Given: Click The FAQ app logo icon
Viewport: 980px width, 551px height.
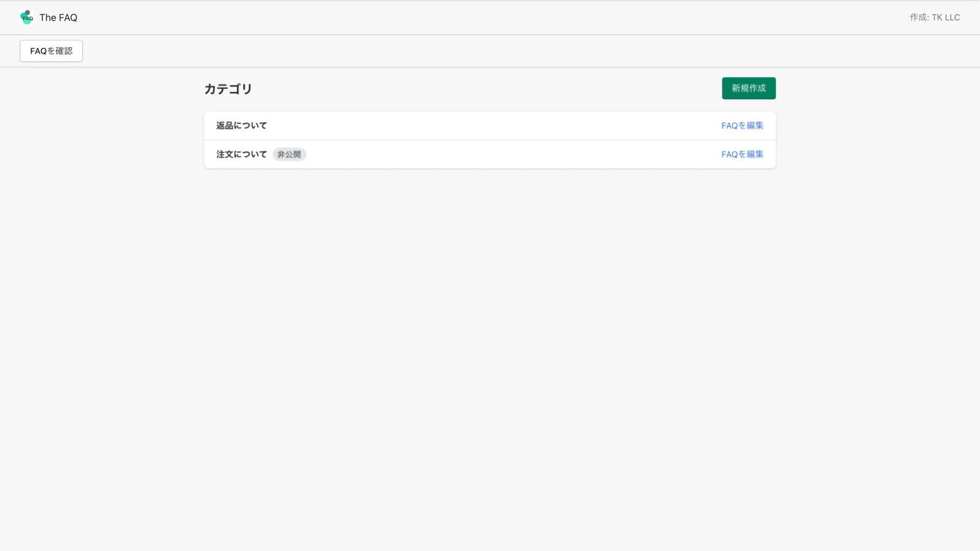Looking at the screenshot, I should pos(26,17).
